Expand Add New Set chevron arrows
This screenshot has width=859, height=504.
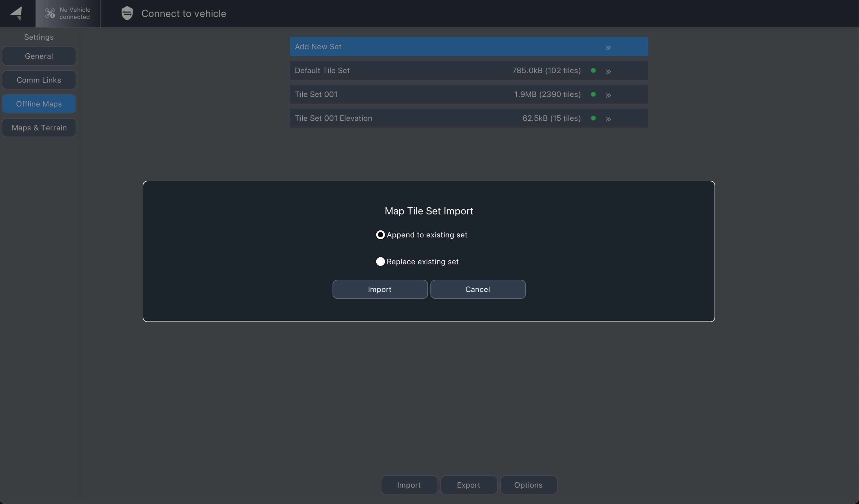(608, 48)
